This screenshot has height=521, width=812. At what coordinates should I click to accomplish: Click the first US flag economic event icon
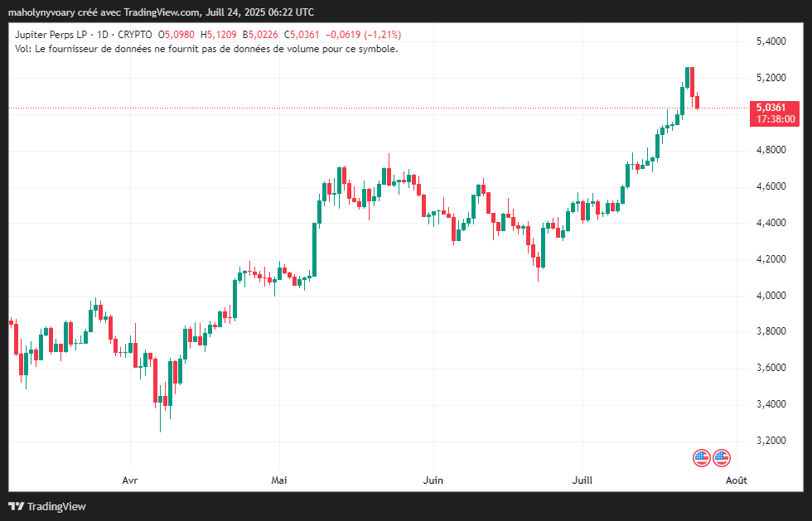pos(702,457)
